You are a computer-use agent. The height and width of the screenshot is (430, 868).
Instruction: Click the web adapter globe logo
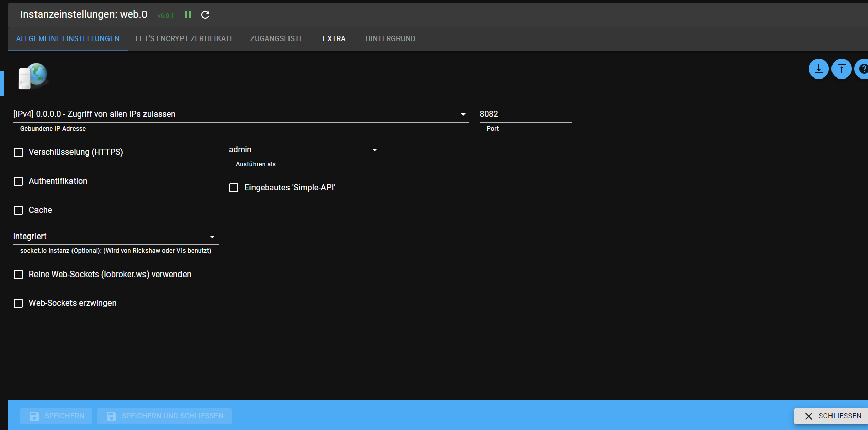coord(33,76)
